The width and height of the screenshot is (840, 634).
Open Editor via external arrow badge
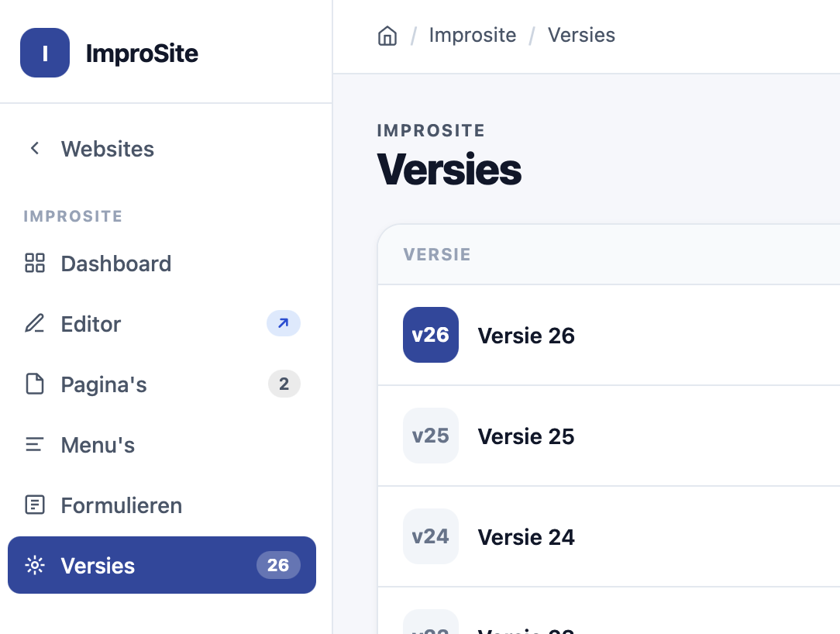(x=283, y=324)
